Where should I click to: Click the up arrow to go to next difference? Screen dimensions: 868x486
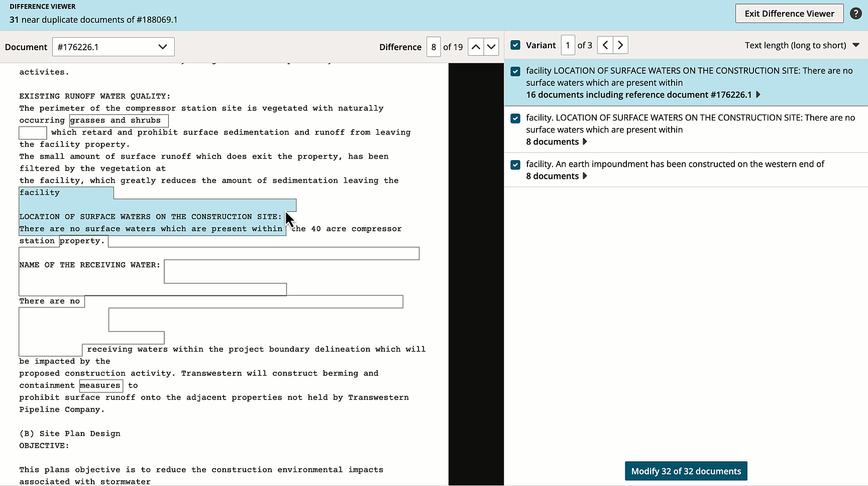[475, 46]
